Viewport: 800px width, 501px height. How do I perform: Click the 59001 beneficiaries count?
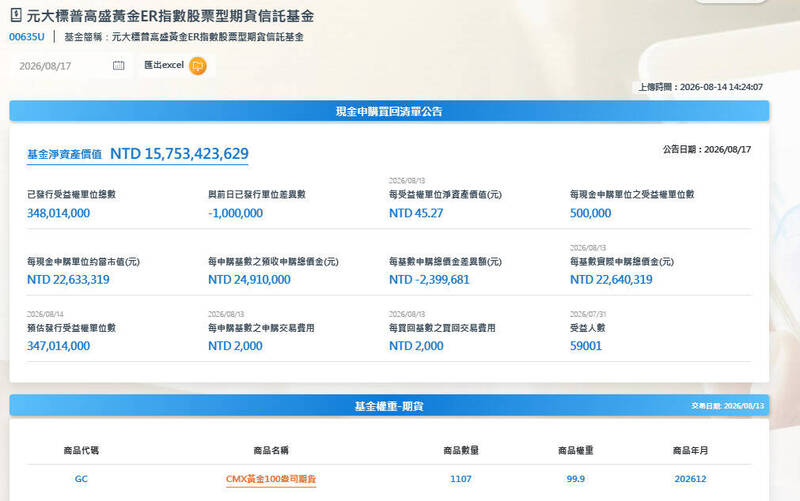coord(586,346)
